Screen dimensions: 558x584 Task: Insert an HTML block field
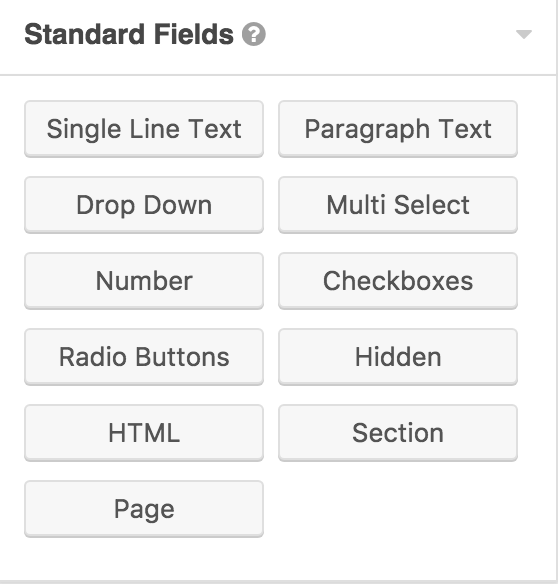click(x=144, y=433)
